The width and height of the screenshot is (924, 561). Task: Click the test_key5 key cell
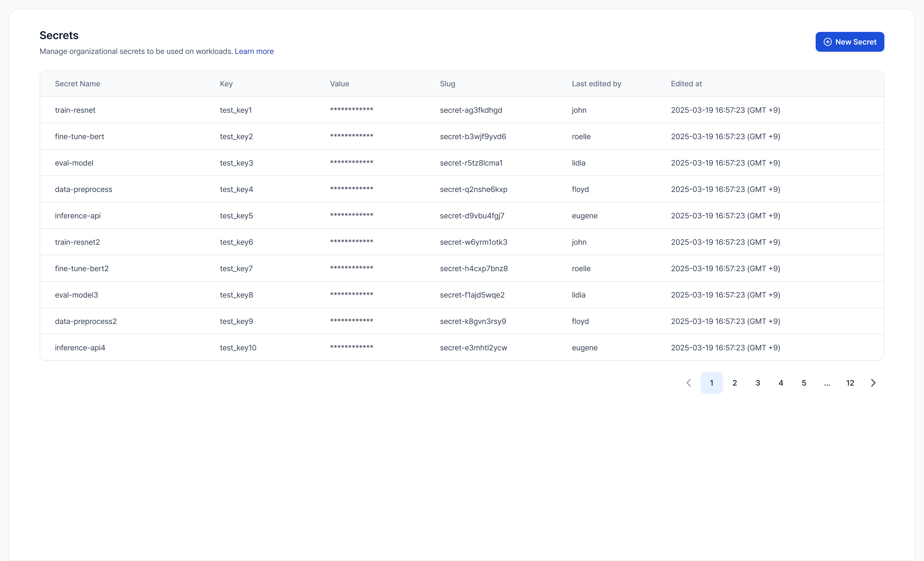[236, 216]
